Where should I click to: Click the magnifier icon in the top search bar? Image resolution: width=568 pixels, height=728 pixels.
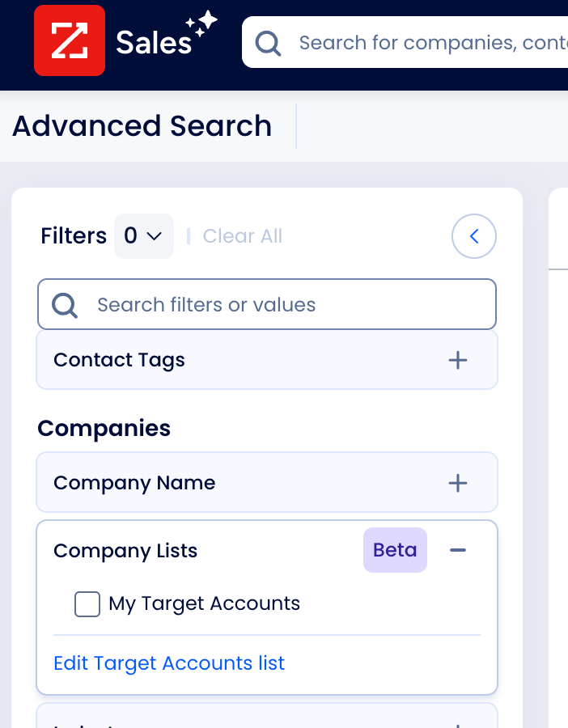click(x=267, y=43)
